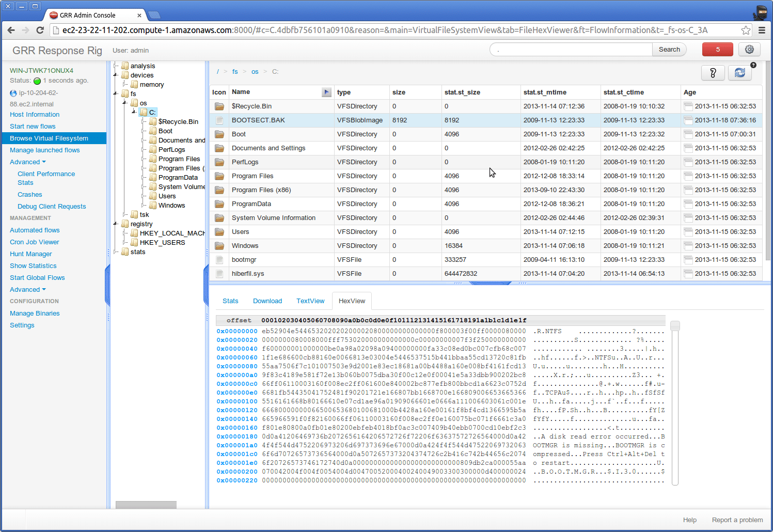Open the Report a problem link
Screen dimensions: 773x532
pyautogui.click(x=737, y=520)
